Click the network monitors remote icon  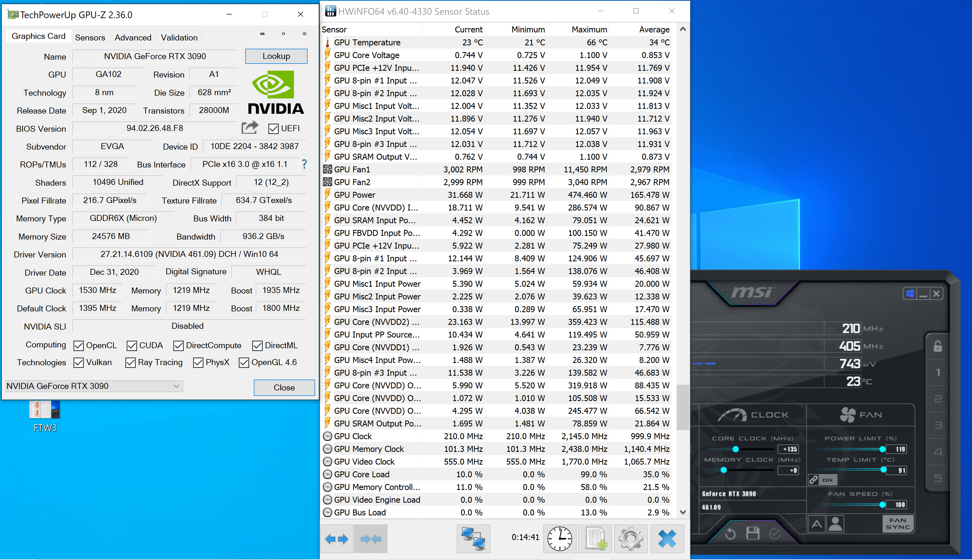coord(473,539)
